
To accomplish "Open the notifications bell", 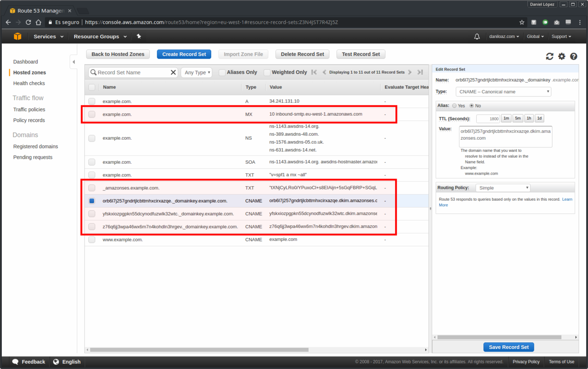I will [x=477, y=37].
